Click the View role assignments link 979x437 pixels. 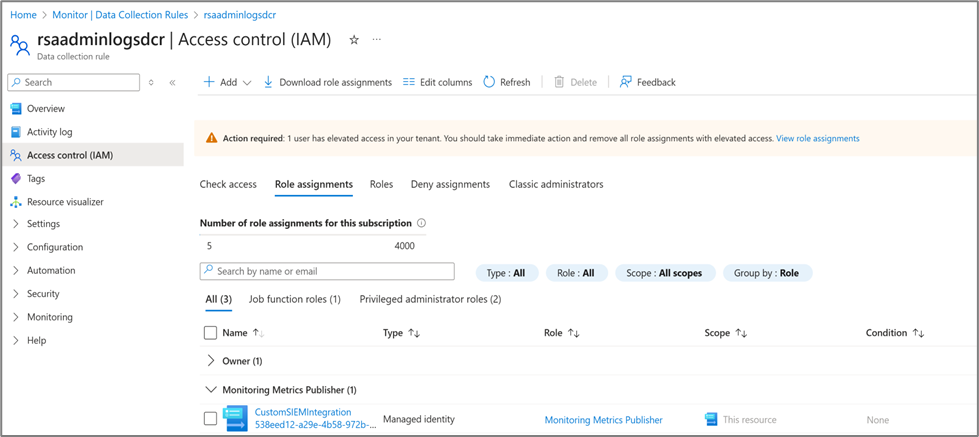[x=817, y=138]
